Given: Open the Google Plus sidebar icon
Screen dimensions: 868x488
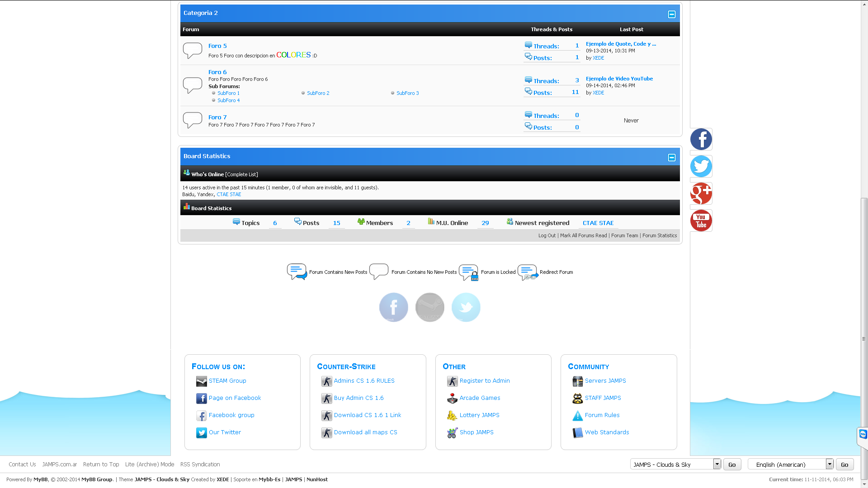Looking at the screenshot, I should tap(701, 193).
